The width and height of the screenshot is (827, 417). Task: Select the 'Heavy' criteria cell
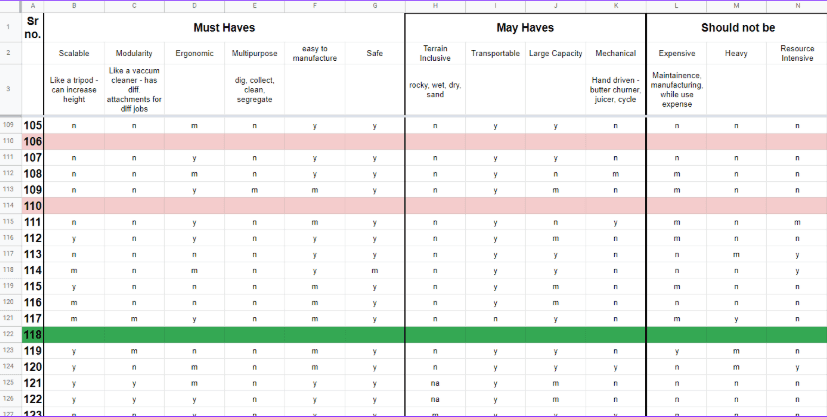(736, 53)
